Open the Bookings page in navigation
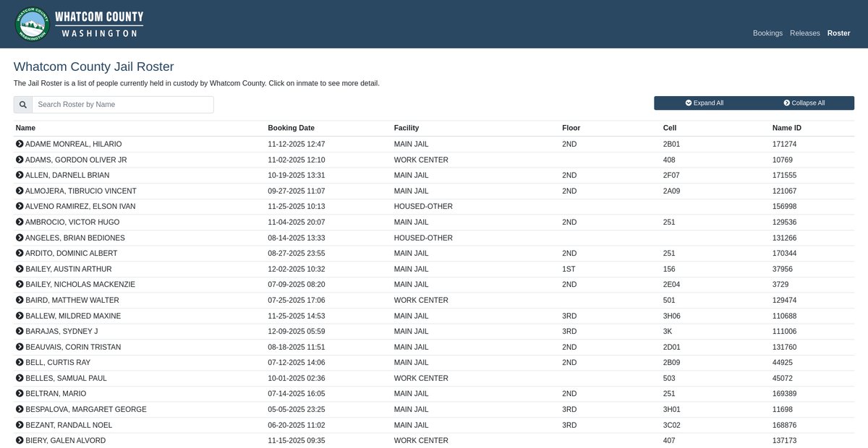This screenshot has height=448, width=868. (x=767, y=33)
